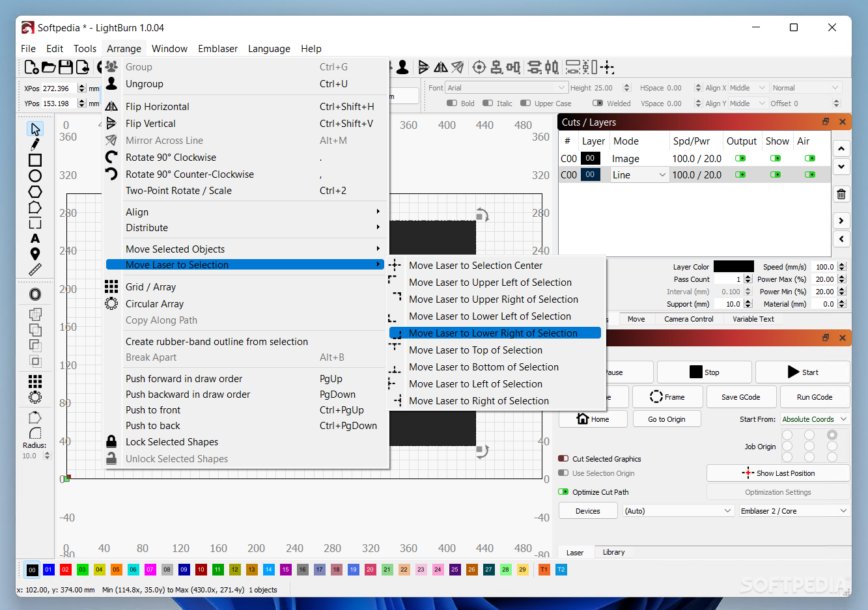
Task: Click the Circular Array tool in left toolbar
Action: pyautogui.click(x=35, y=396)
